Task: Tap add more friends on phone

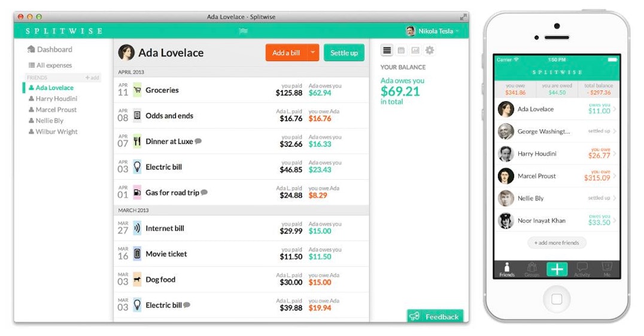Action: point(557,243)
